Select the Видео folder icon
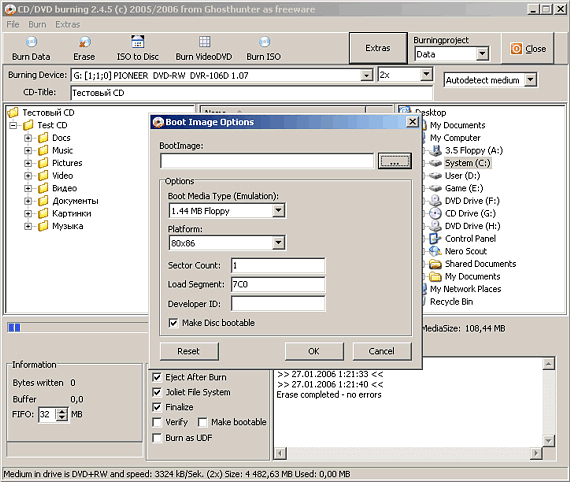This screenshot has width=570, height=482. pos(43,188)
